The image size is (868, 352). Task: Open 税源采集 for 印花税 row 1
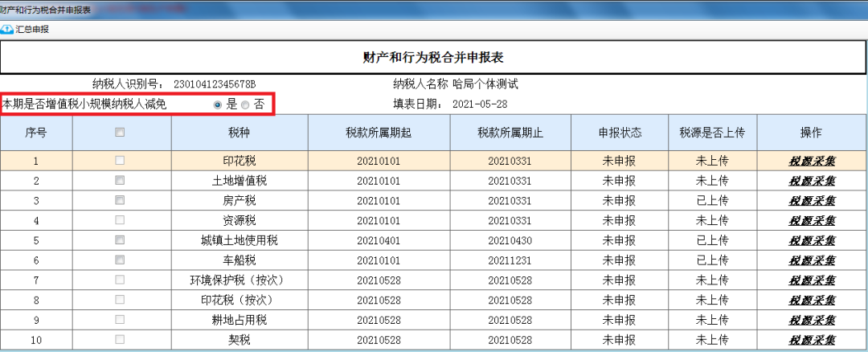pos(812,161)
